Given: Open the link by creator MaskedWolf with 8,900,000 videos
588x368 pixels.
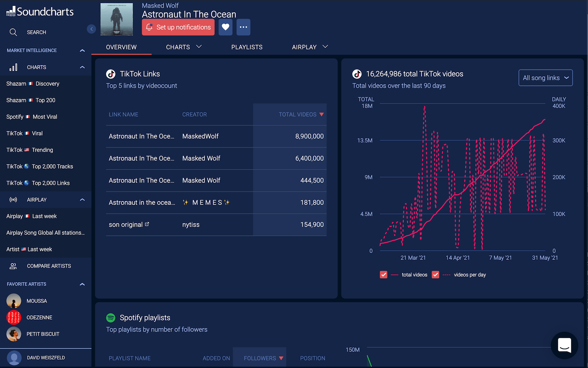Looking at the screenshot, I should tap(141, 136).
